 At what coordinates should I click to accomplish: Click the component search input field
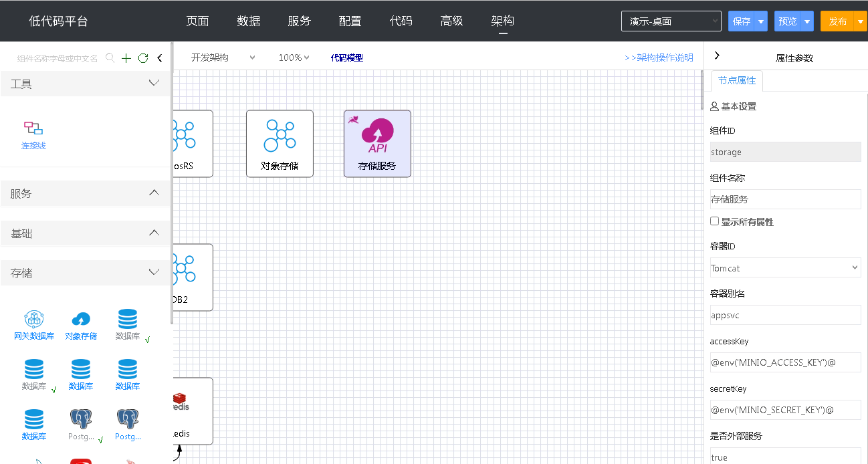click(x=58, y=58)
